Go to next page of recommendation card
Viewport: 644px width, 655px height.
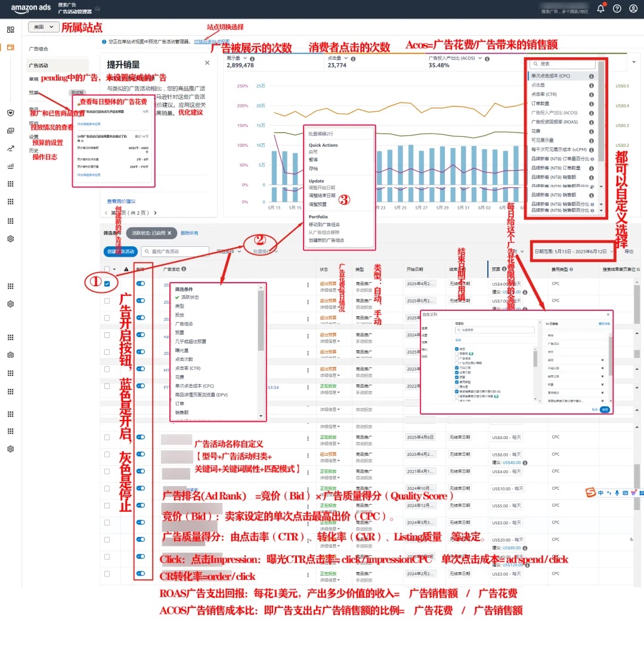(x=156, y=212)
